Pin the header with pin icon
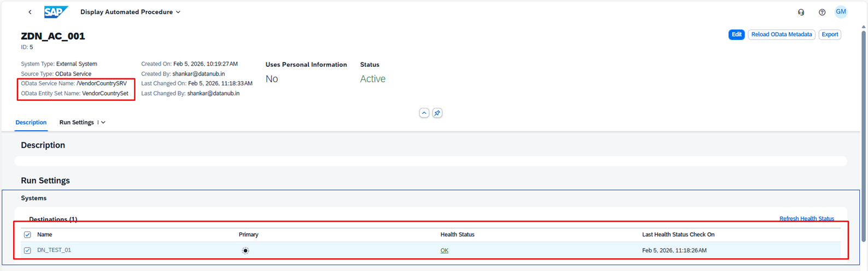This screenshot has height=271, width=868. (x=437, y=113)
